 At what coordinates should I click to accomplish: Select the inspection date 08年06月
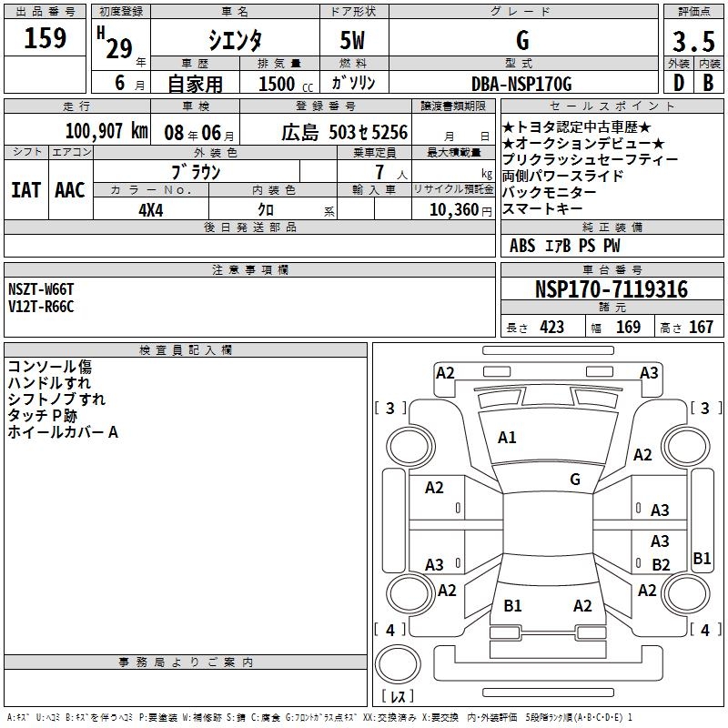(199, 133)
